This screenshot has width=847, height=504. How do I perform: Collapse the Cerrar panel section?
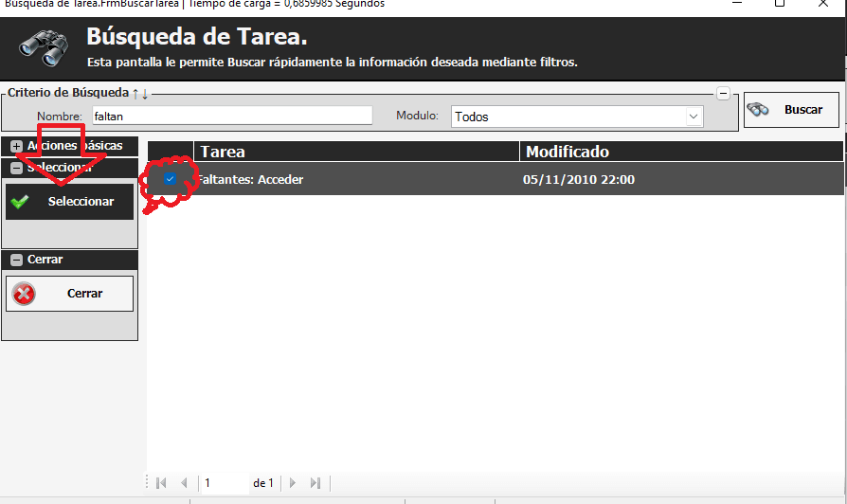[16, 260]
